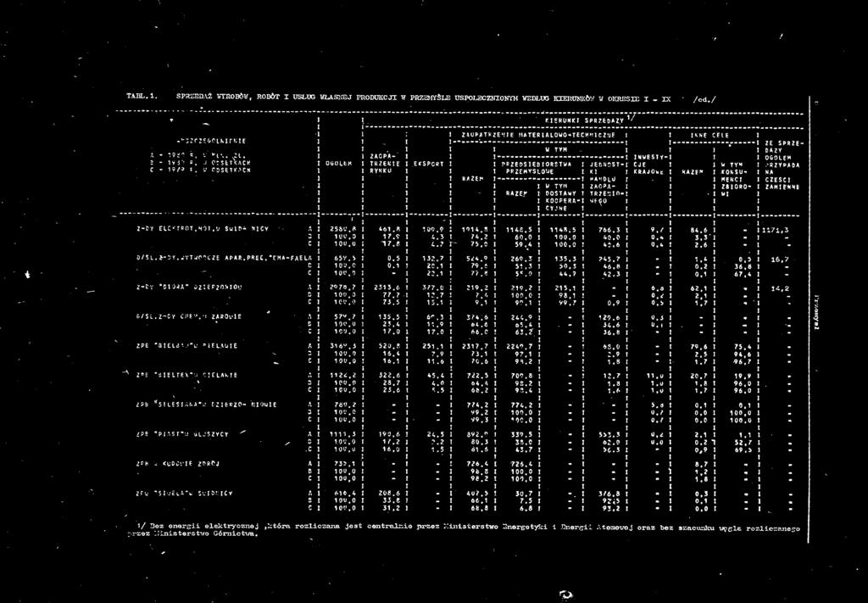The height and width of the screenshot is (603, 868).
Task: Click row label 'ZPB "PIAST" W GLUSZYCY'
Action: 182,435
